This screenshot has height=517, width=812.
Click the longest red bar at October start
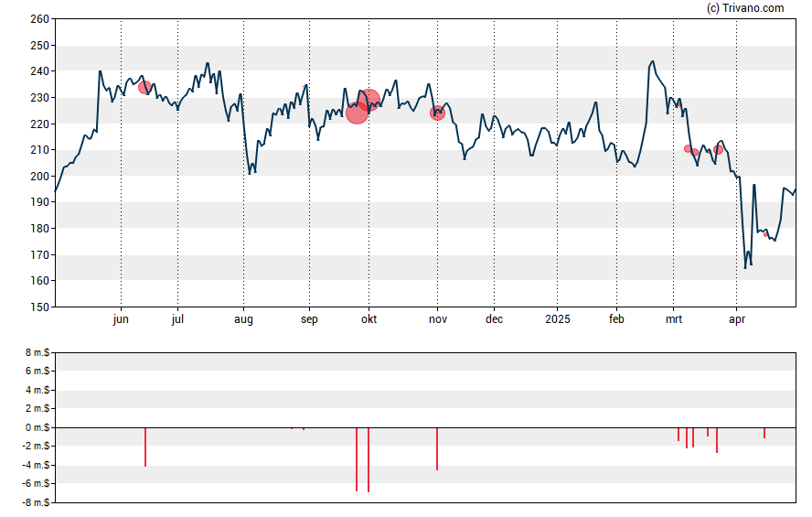tap(369, 460)
